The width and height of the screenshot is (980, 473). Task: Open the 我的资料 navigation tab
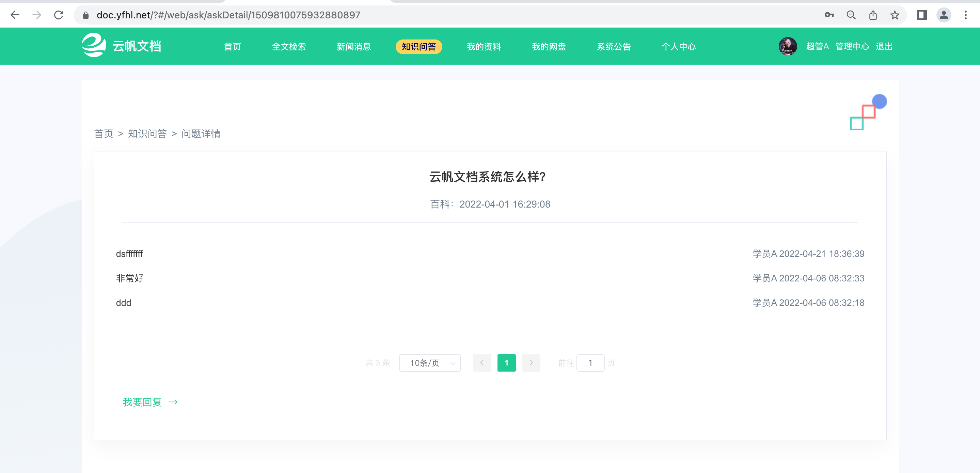[484, 46]
